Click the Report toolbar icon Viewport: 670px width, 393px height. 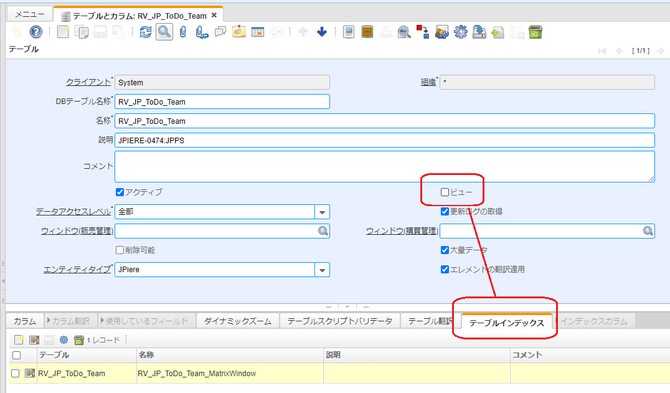[x=348, y=32]
